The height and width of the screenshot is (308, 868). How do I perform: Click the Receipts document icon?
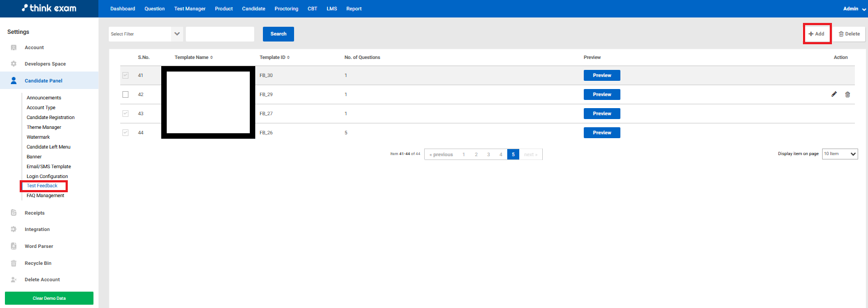tap(14, 213)
